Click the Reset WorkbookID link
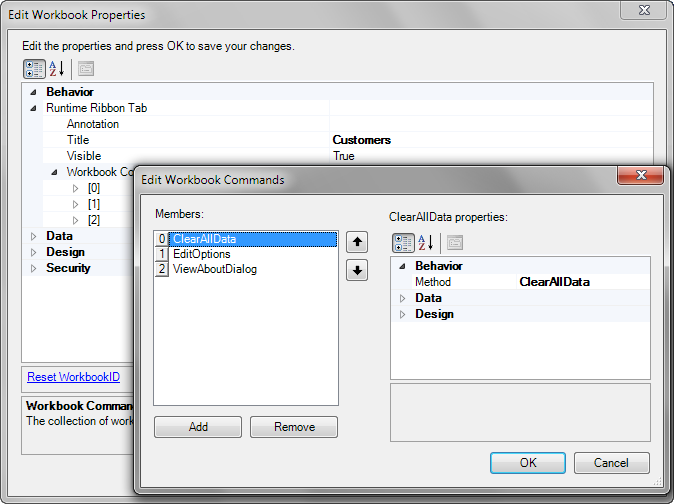 pos(74,377)
